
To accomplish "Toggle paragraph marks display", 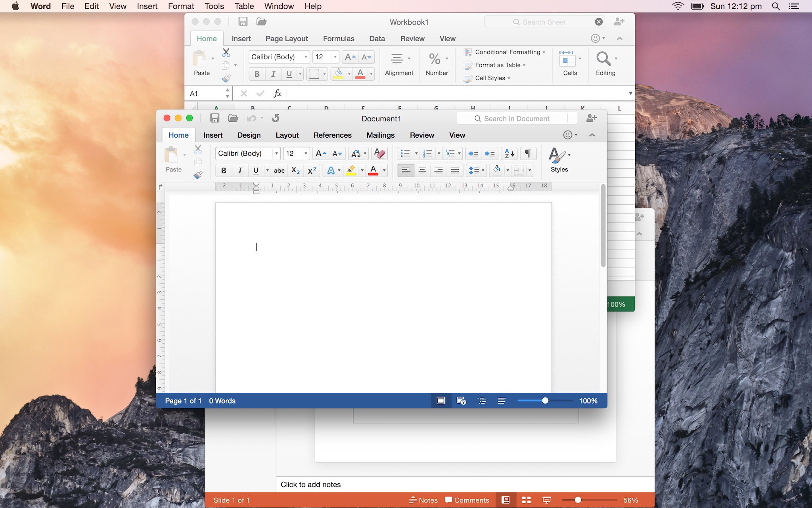I will [527, 154].
